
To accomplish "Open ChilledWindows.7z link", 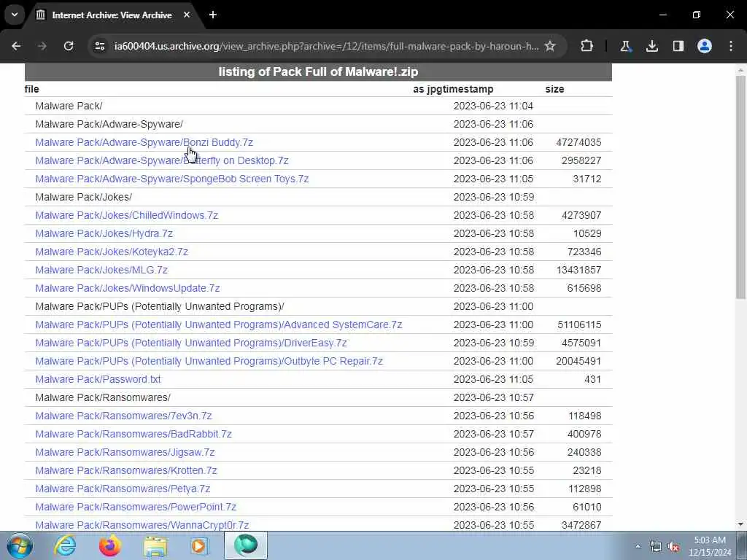I will [127, 215].
